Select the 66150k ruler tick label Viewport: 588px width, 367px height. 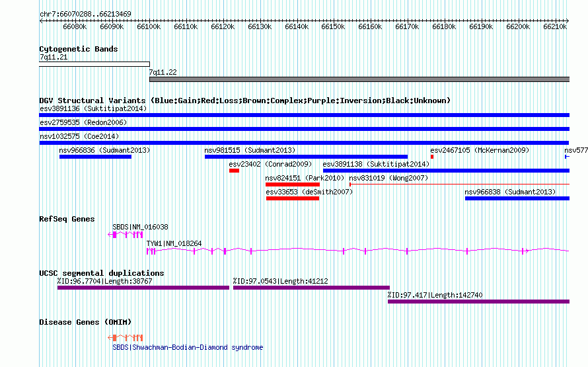[x=333, y=26]
